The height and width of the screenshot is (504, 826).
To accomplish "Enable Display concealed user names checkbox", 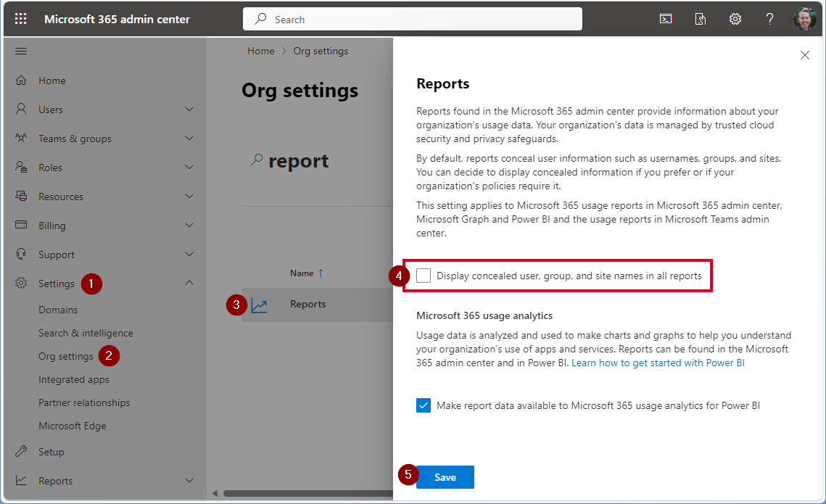I will pyautogui.click(x=424, y=276).
